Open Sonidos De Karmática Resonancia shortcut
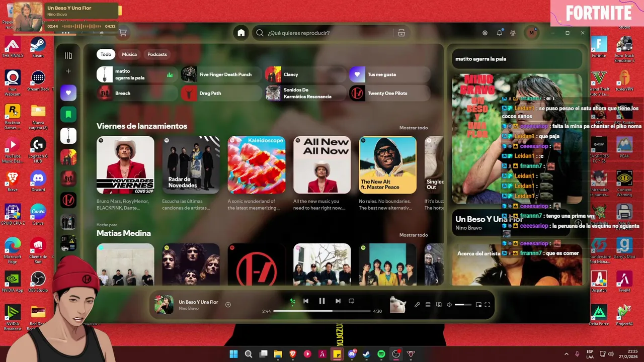Viewport: 644px width, 362px height. click(305, 93)
